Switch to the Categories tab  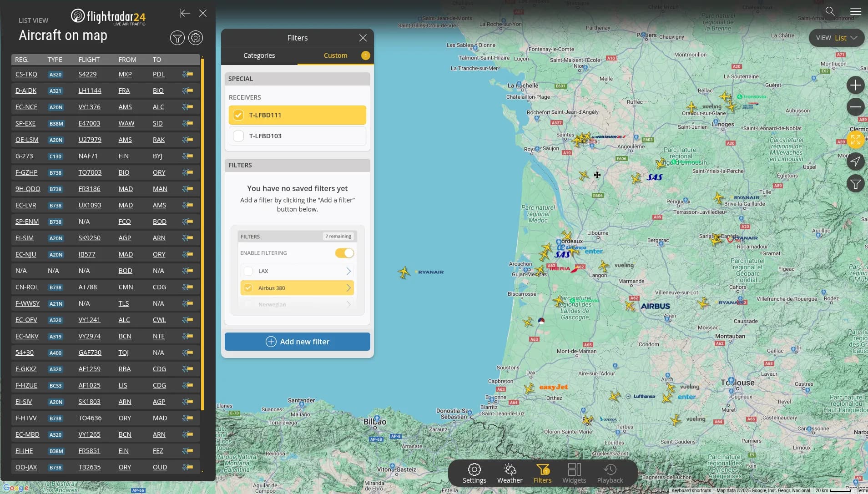(258, 55)
